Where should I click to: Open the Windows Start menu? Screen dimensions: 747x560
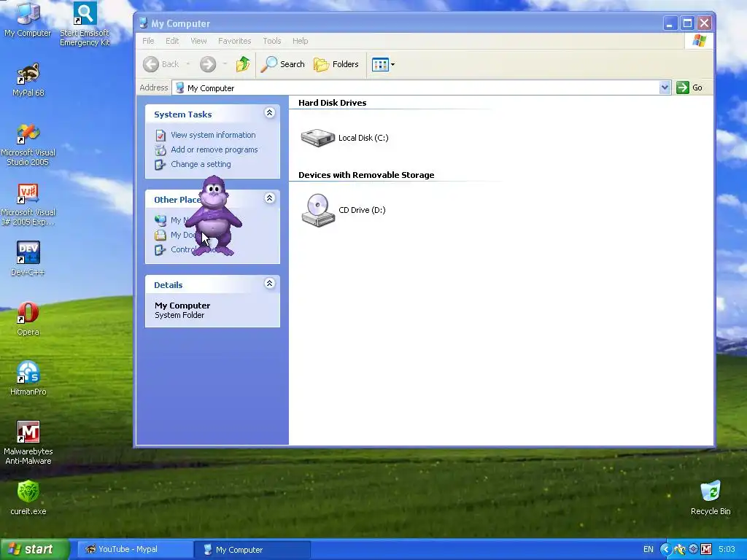(34, 549)
